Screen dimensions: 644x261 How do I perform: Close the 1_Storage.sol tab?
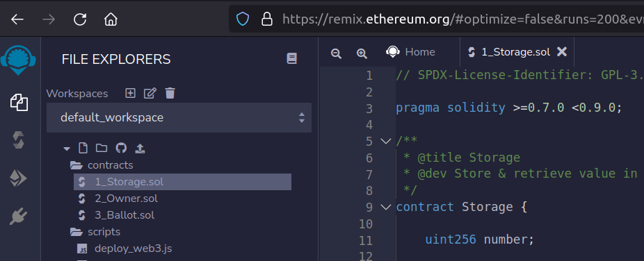point(561,51)
